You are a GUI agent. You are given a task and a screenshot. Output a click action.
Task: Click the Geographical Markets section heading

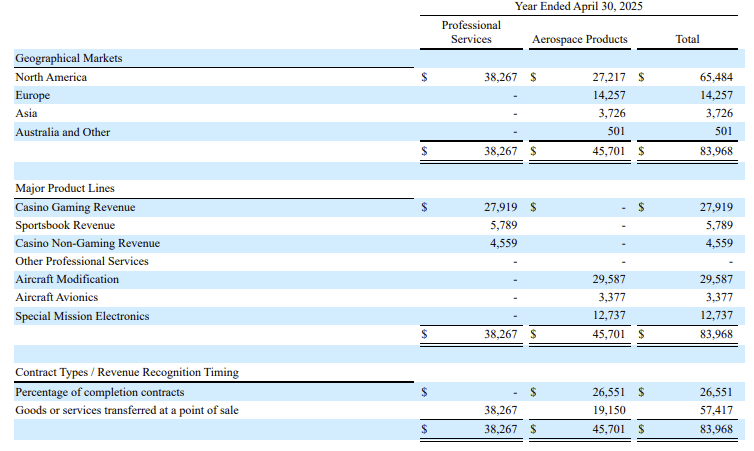(x=69, y=58)
